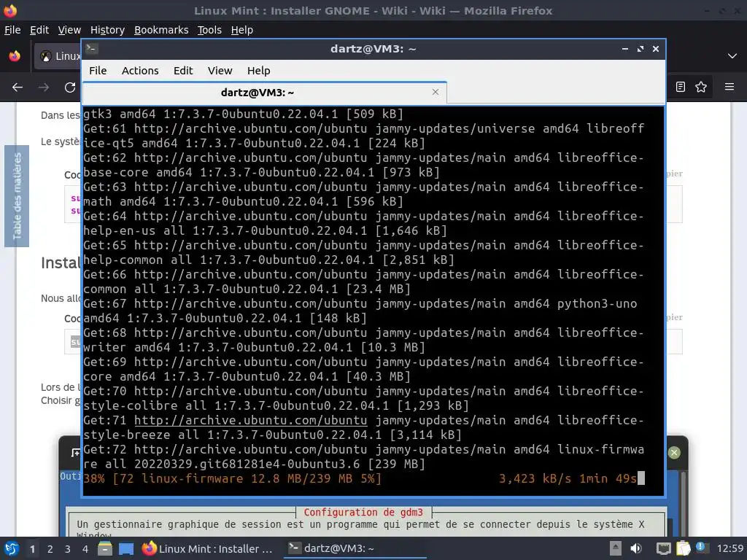Open the archive.ubuntu.com link in Get:71 line

(251, 421)
